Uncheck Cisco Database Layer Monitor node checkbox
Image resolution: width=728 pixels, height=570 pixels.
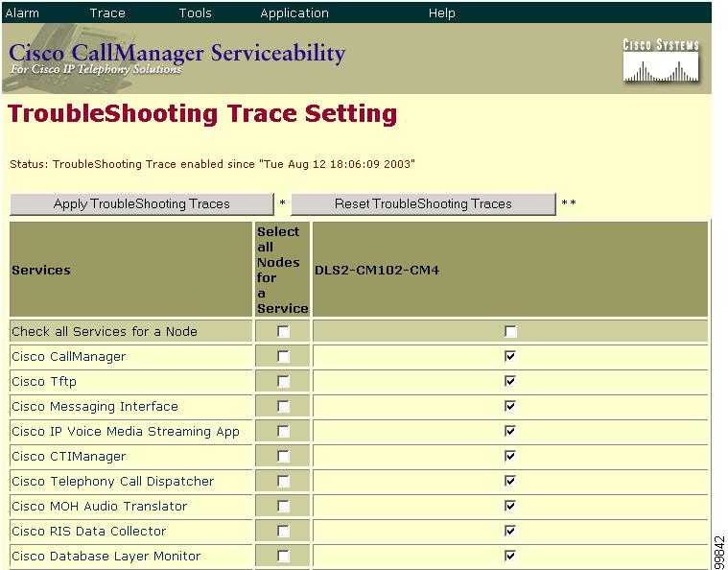510,556
